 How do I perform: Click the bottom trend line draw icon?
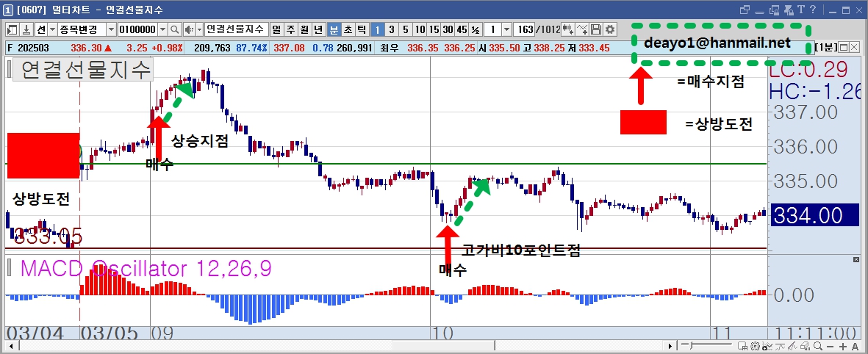pos(793,346)
